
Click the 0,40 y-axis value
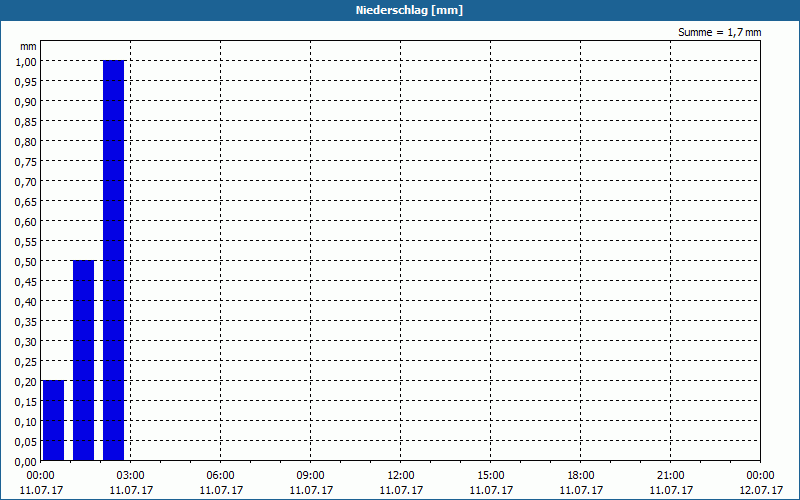click(x=26, y=302)
